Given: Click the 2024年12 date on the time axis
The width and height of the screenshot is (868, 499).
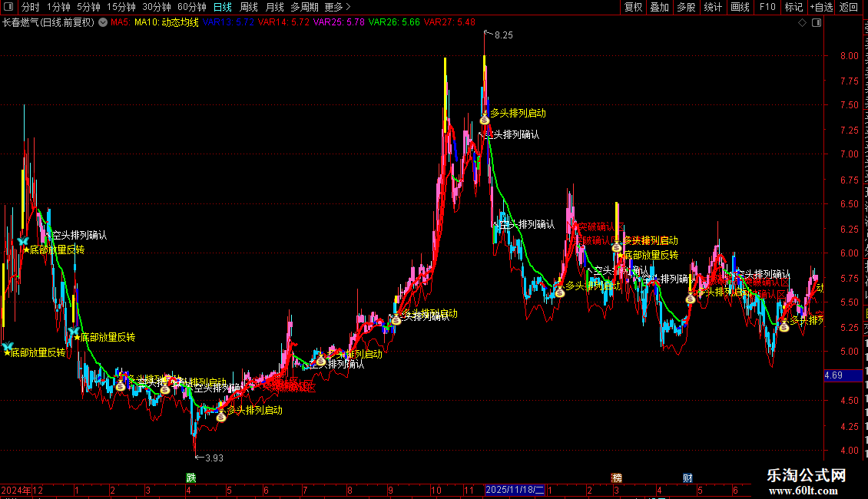Looking at the screenshot, I should [x=22, y=490].
